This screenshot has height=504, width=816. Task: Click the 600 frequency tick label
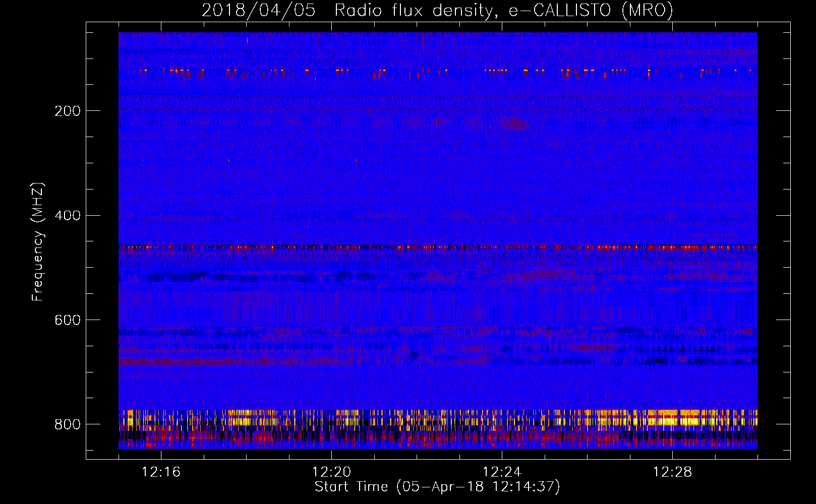[68, 321]
